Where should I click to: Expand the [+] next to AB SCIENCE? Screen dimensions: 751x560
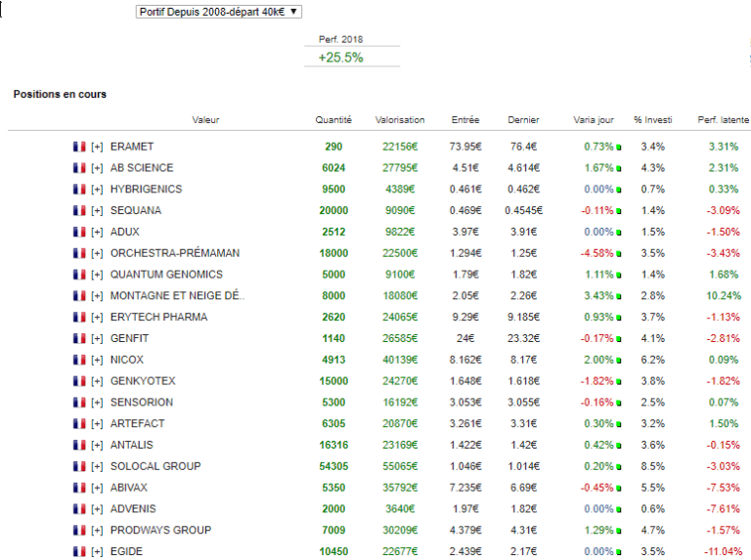(97, 168)
